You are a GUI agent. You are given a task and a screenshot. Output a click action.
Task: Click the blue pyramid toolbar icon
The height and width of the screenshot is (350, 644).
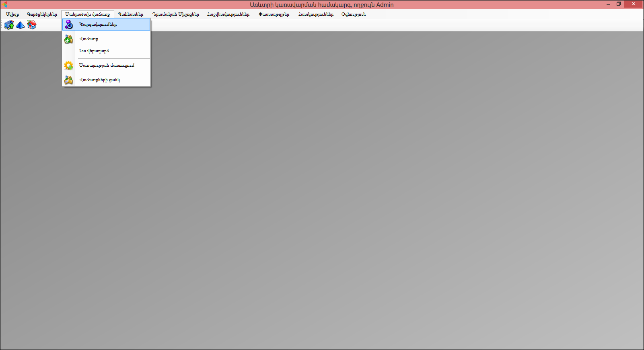[x=21, y=25]
